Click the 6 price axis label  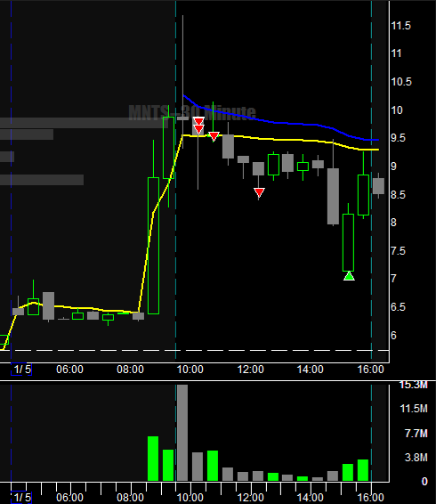point(394,335)
